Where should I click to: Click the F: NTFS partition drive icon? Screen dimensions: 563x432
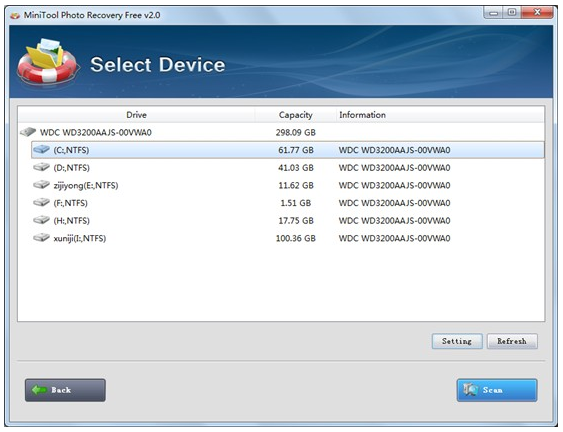click(41, 202)
